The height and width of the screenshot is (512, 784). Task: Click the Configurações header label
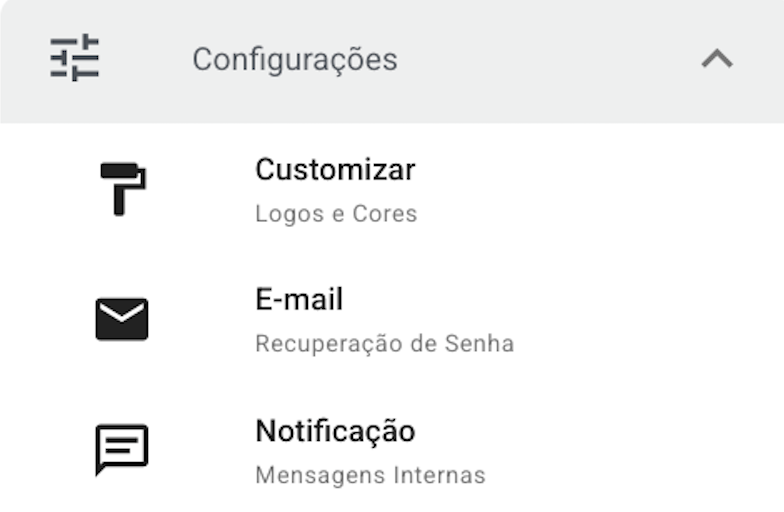pyautogui.click(x=294, y=59)
